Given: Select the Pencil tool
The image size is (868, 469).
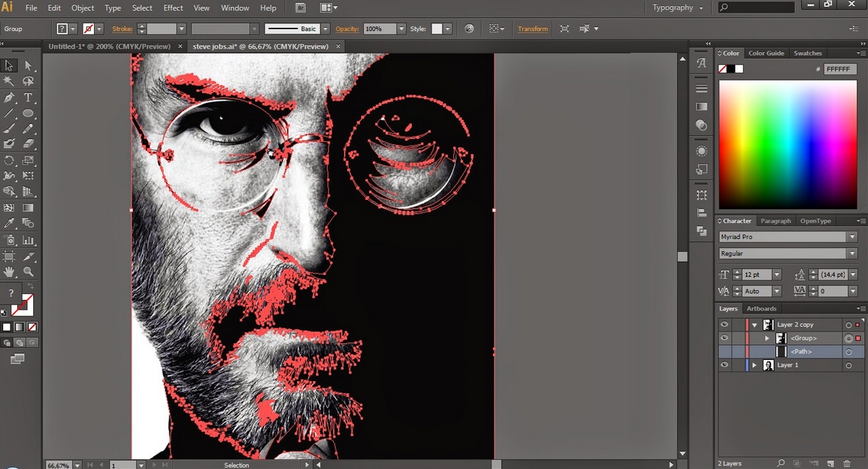Looking at the screenshot, I should coord(29,129).
